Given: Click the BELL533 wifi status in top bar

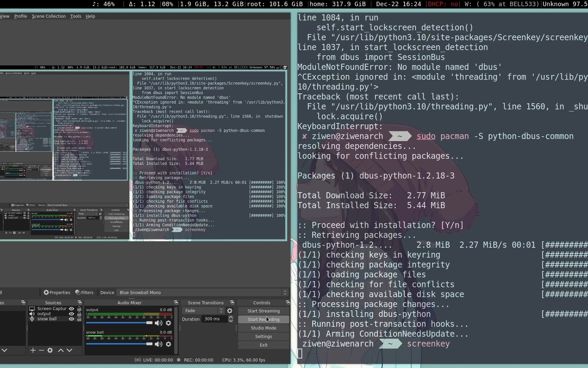Looking at the screenshot, I should 502,4.
